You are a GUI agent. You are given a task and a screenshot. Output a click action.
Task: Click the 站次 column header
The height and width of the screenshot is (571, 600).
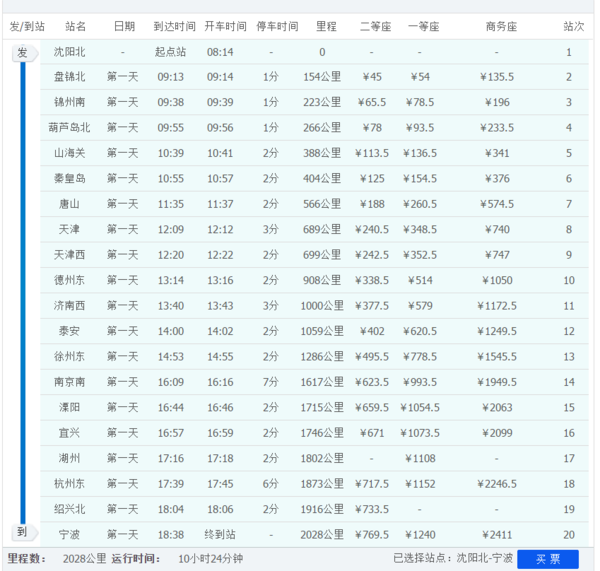pos(574,26)
